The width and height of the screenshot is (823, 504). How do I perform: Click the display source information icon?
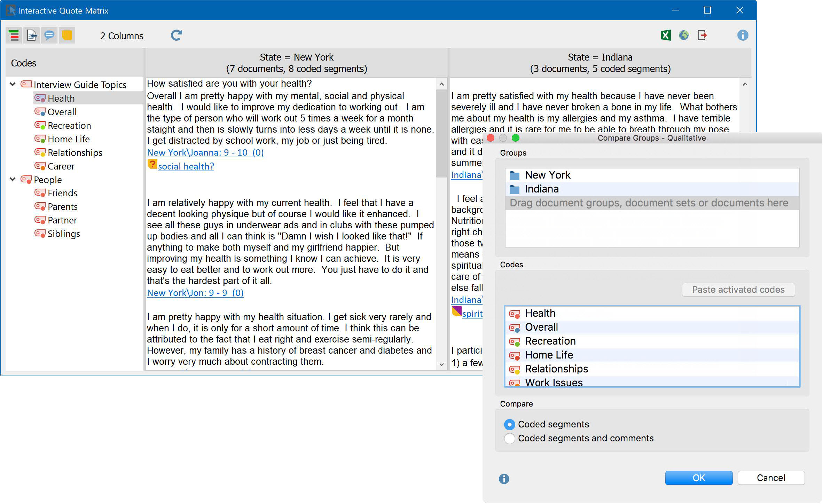[32, 35]
